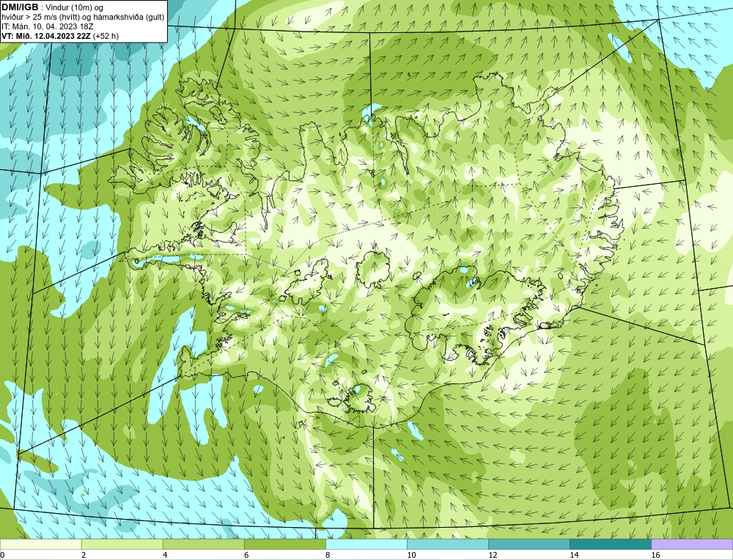The image size is (733, 560).
Task: Click the 'VT: Mið. 12.04.2023 22Z' valid-time text
Action: click(46, 35)
